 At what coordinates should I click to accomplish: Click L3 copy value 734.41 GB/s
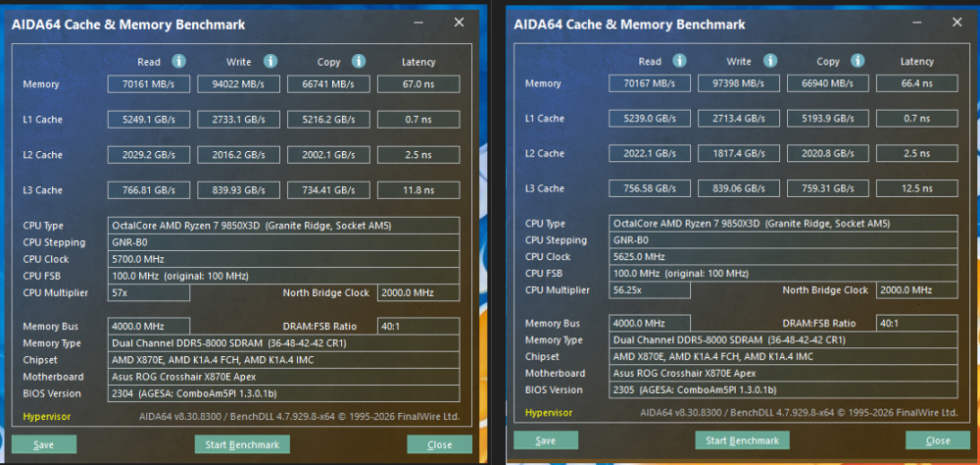click(328, 190)
